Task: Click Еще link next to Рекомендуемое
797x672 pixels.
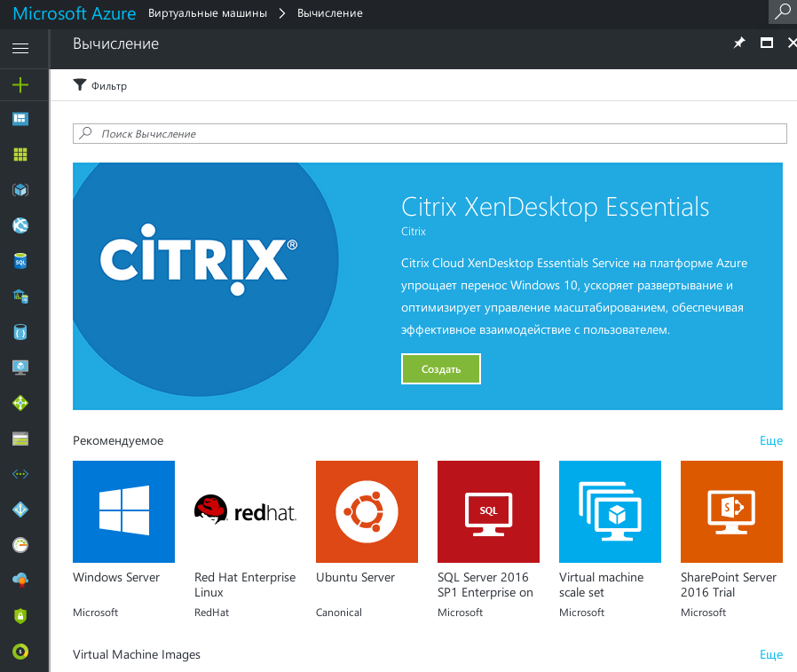Action: click(x=771, y=440)
